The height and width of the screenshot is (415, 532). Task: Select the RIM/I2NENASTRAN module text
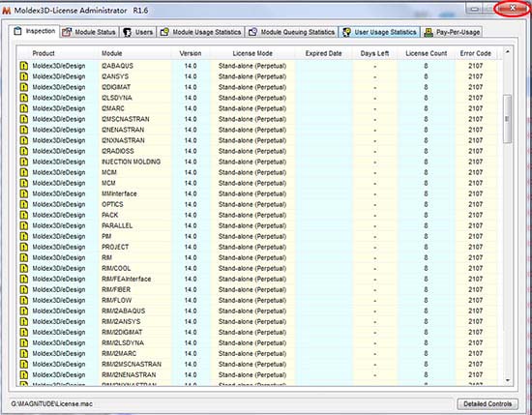pos(129,374)
